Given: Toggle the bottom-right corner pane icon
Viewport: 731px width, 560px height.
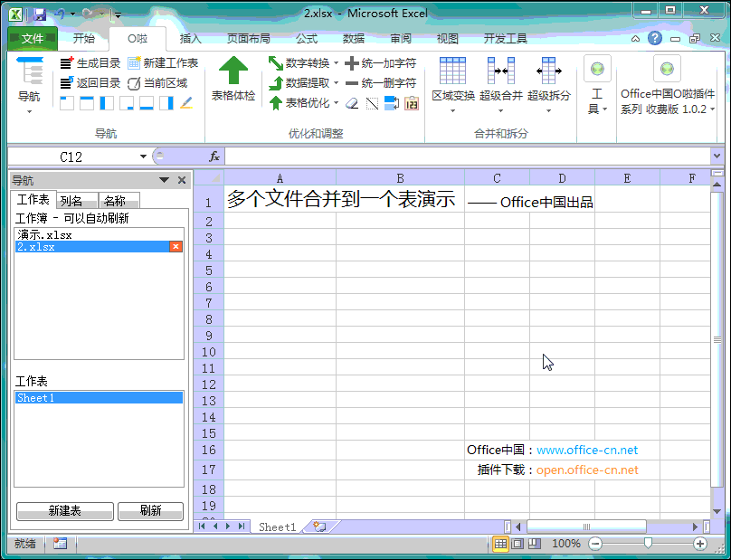Looking at the screenshot, I should (127, 103).
